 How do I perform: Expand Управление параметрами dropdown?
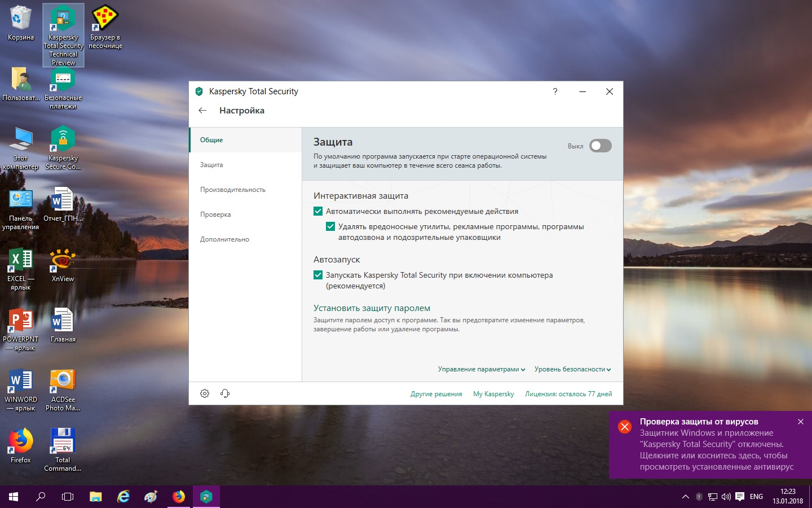pyautogui.click(x=481, y=369)
